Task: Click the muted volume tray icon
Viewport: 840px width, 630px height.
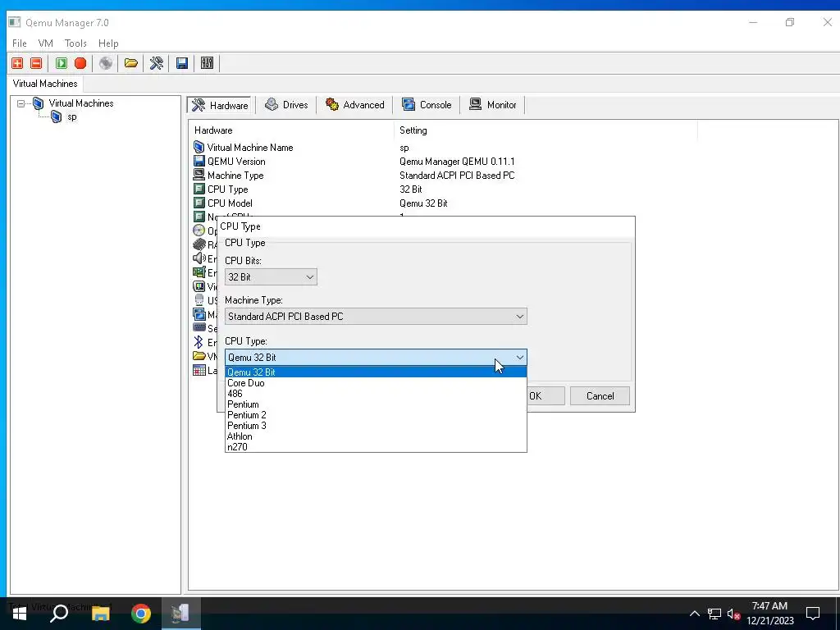Action: pyautogui.click(x=734, y=614)
